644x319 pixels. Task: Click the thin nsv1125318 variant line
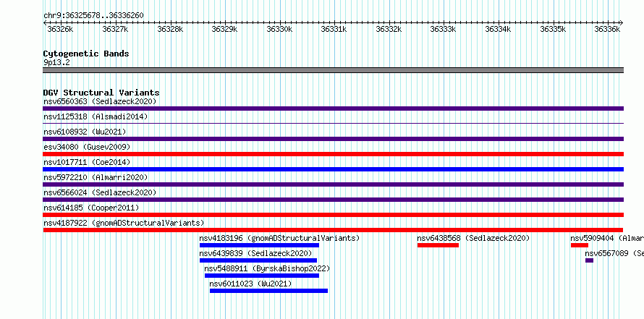pos(333,123)
